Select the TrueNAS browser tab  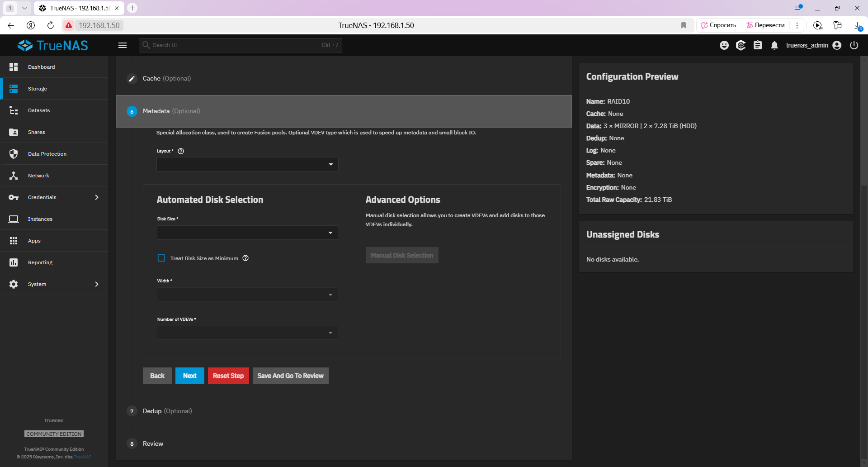point(79,8)
